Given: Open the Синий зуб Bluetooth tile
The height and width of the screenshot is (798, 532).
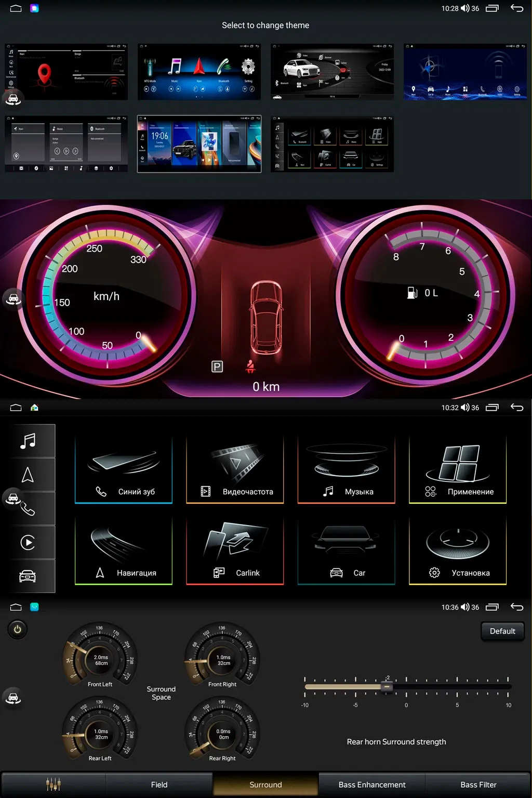Looking at the screenshot, I should click(x=124, y=470).
